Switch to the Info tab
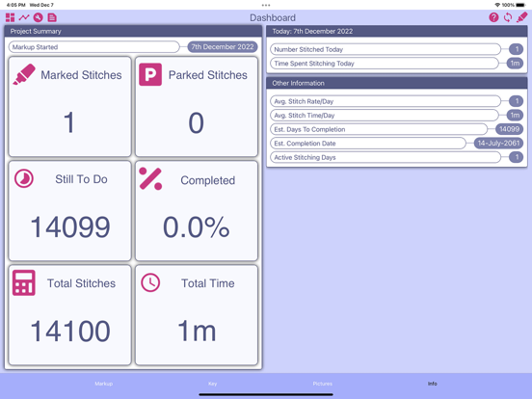 (x=432, y=384)
